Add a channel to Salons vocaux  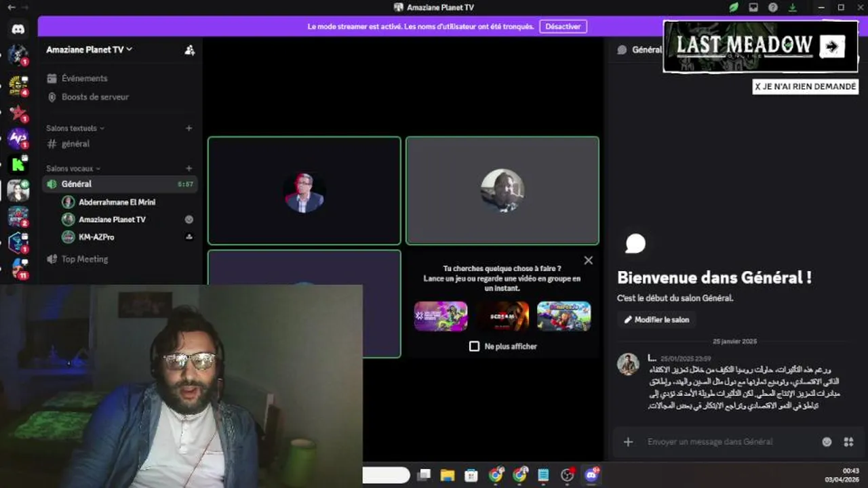point(189,168)
